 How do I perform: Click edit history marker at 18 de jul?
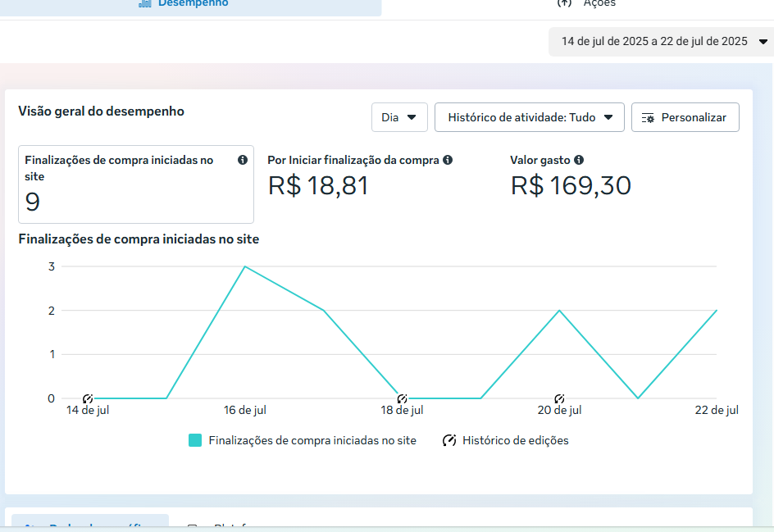[x=402, y=398]
